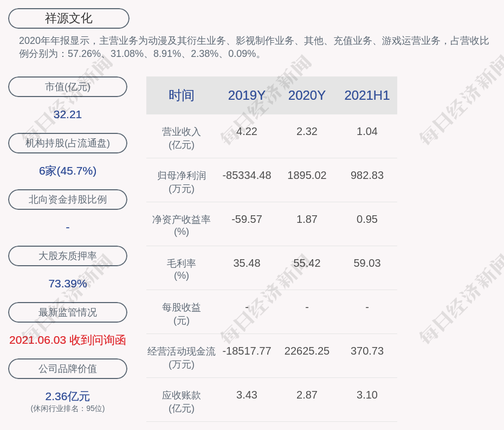Click the 2020年年报显示 business description paragraph
Image resolution: width=504 pixels, height=430 pixels.
(254, 47)
